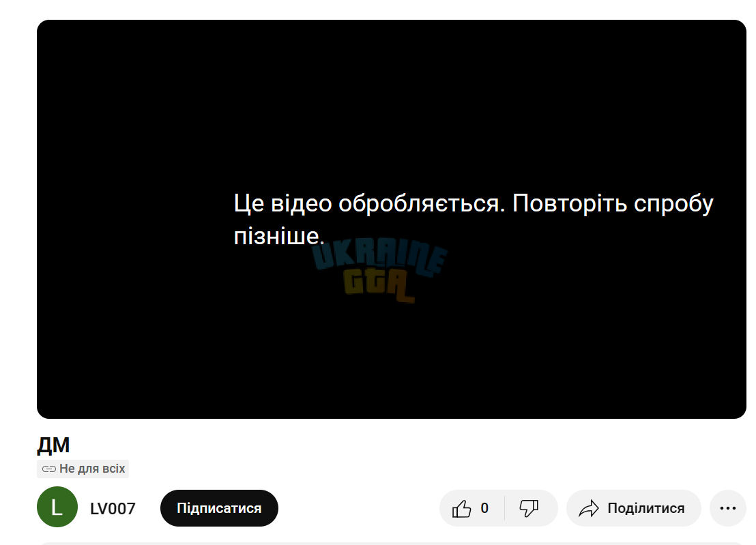Dislike the video with thumbs down

531,508
